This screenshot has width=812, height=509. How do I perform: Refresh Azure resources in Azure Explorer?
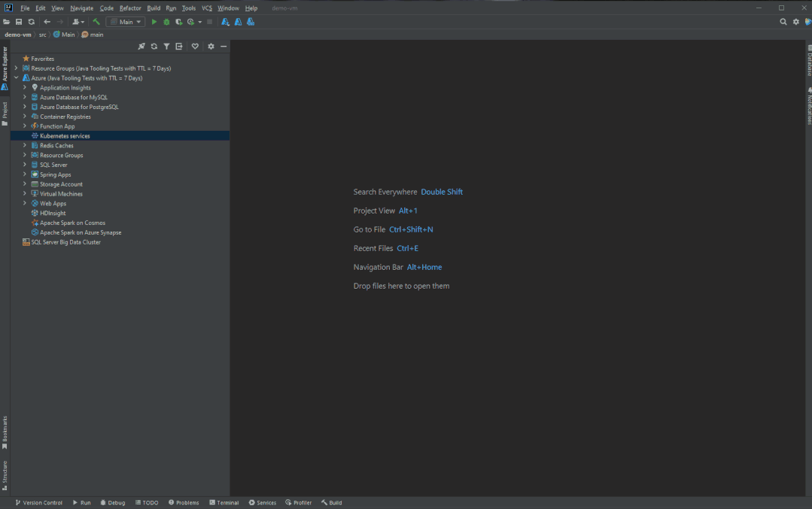pos(154,46)
